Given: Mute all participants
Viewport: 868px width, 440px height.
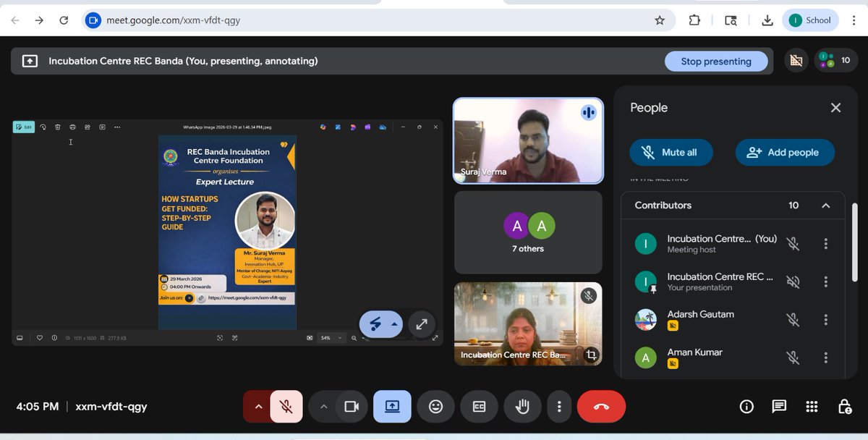Looking at the screenshot, I should coord(671,153).
